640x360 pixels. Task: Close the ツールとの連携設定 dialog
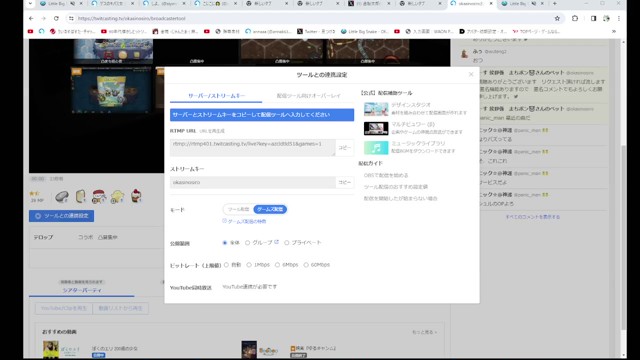click(x=471, y=74)
